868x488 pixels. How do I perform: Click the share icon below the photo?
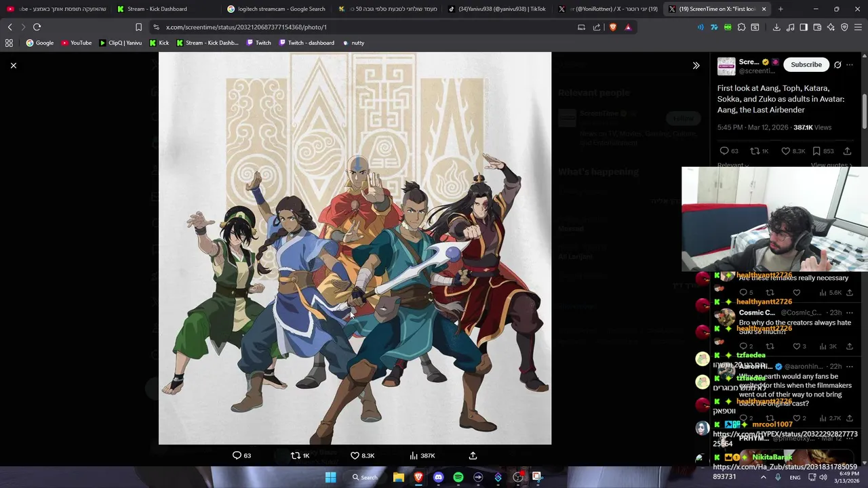click(x=473, y=455)
